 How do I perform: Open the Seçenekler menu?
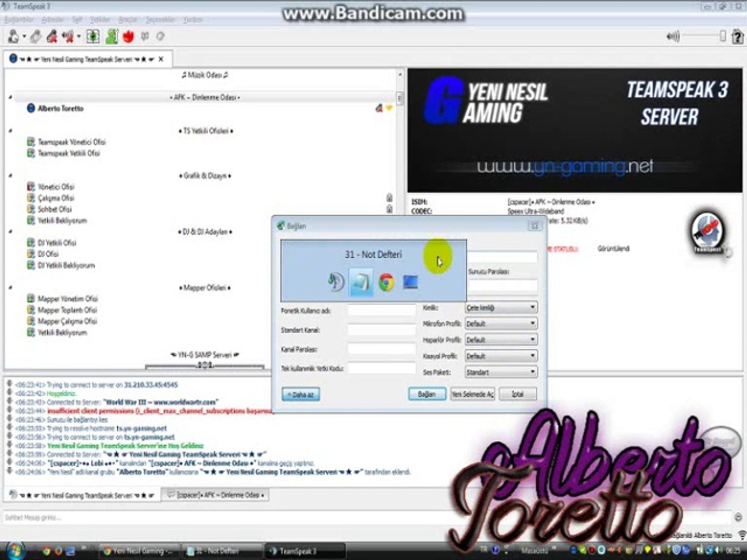(x=160, y=20)
